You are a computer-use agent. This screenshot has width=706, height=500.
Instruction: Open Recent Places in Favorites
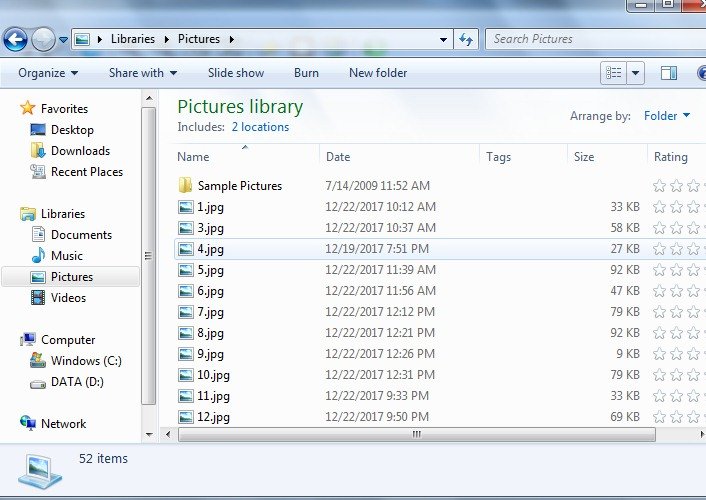[87, 172]
